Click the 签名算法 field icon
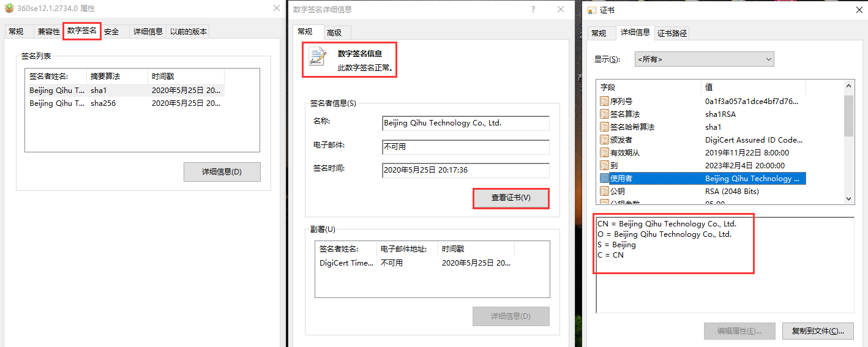The image size is (868, 347). click(x=605, y=114)
